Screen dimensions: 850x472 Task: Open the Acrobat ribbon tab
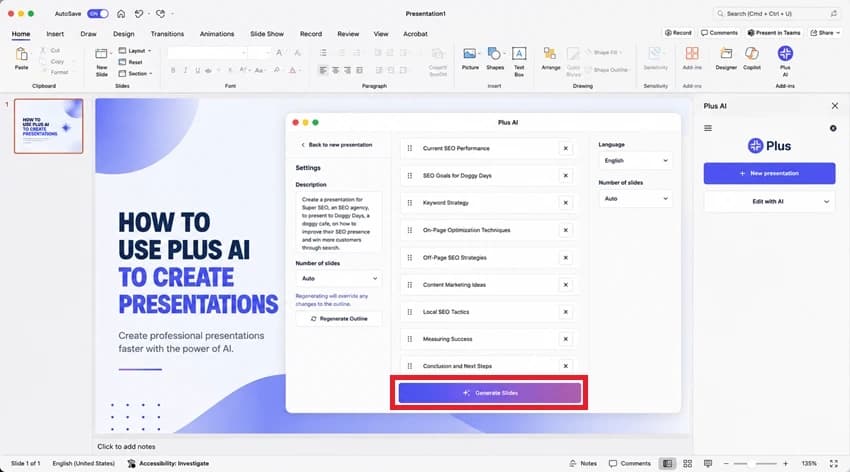[x=415, y=34]
